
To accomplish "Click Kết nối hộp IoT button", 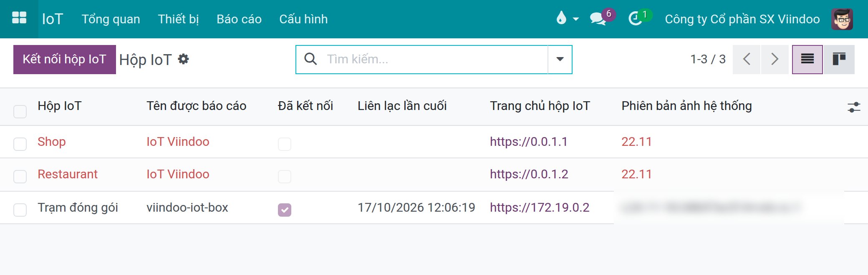I will pyautogui.click(x=65, y=60).
